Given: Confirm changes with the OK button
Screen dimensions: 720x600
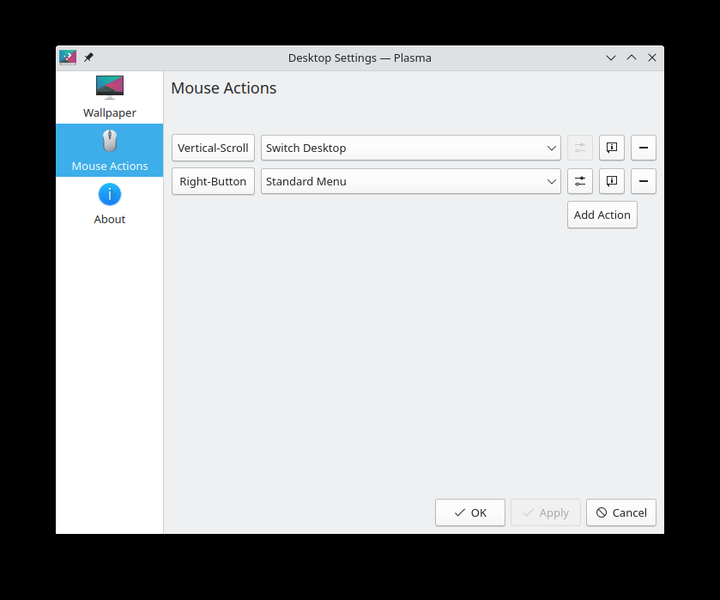Looking at the screenshot, I should (470, 513).
